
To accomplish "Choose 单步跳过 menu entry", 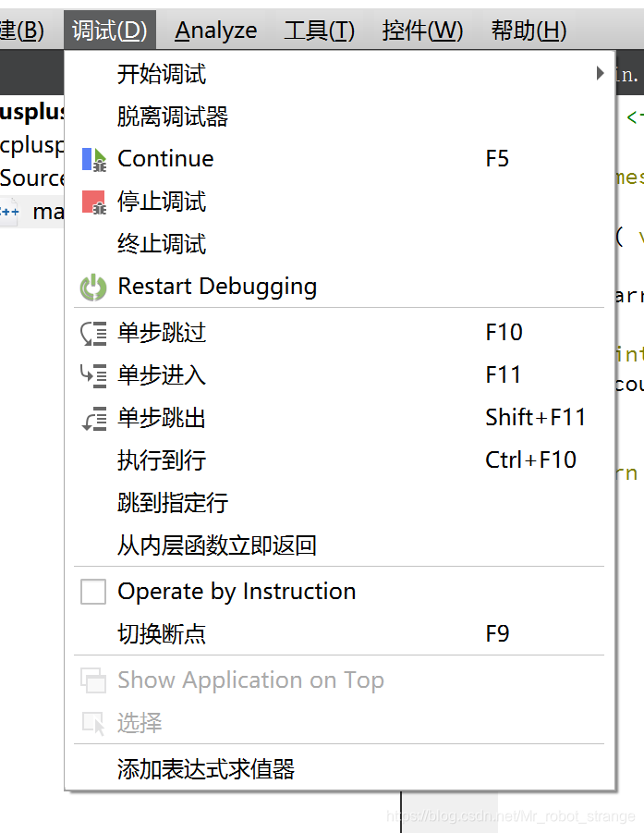I will (x=340, y=333).
